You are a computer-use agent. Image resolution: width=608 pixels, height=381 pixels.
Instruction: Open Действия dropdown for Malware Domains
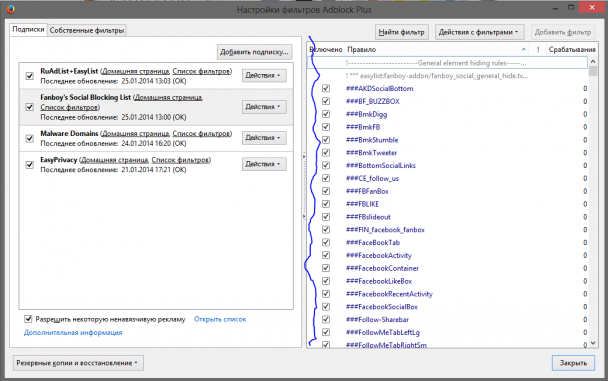point(264,138)
